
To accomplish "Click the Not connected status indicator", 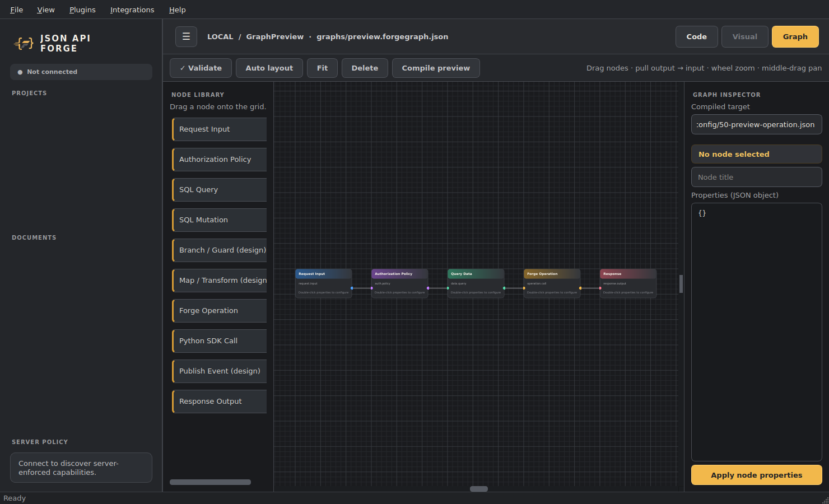I will (81, 72).
